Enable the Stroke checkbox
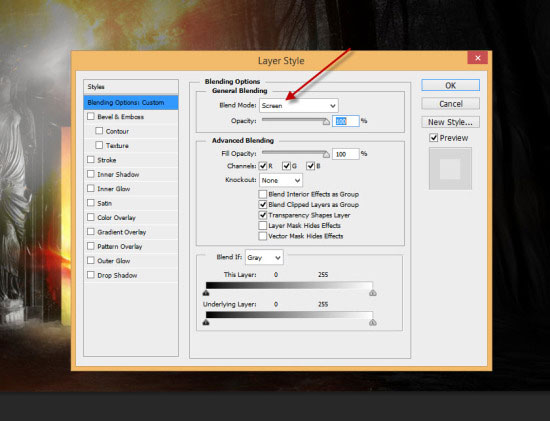The width and height of the screenshot is (550, 421). (x=90, y=159)
